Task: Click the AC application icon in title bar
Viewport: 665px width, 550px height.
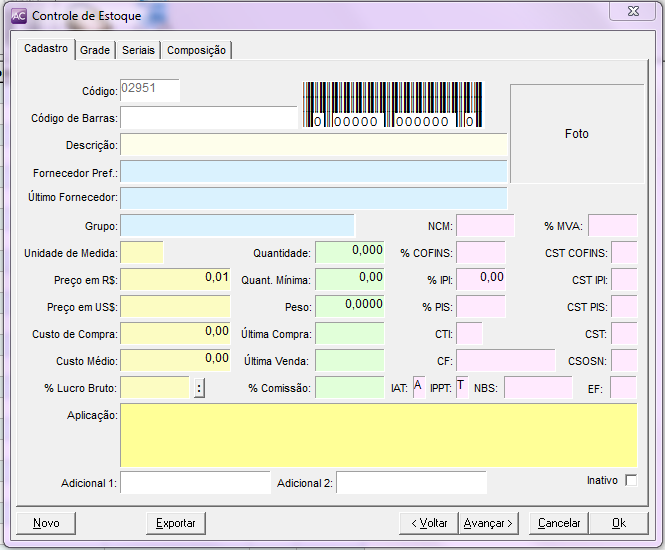Action: tap(18, 16)
